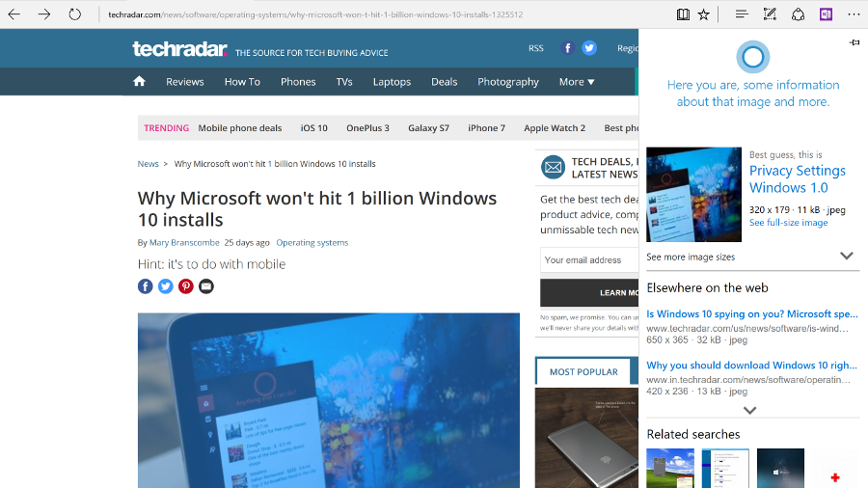The width and height of the screenshot is (868, 488).
Task: Share the article on Pinterest
Action: point(186,286)
